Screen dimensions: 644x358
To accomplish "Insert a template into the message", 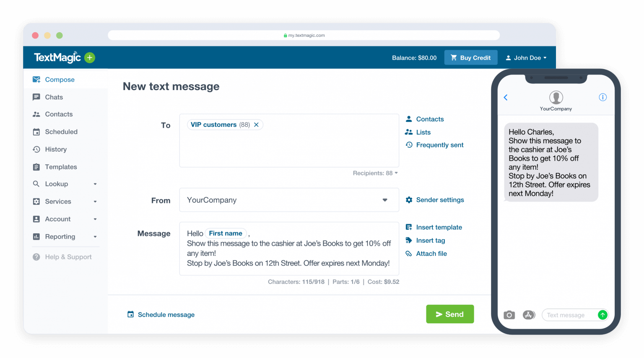I will click(x=439, y=227).
